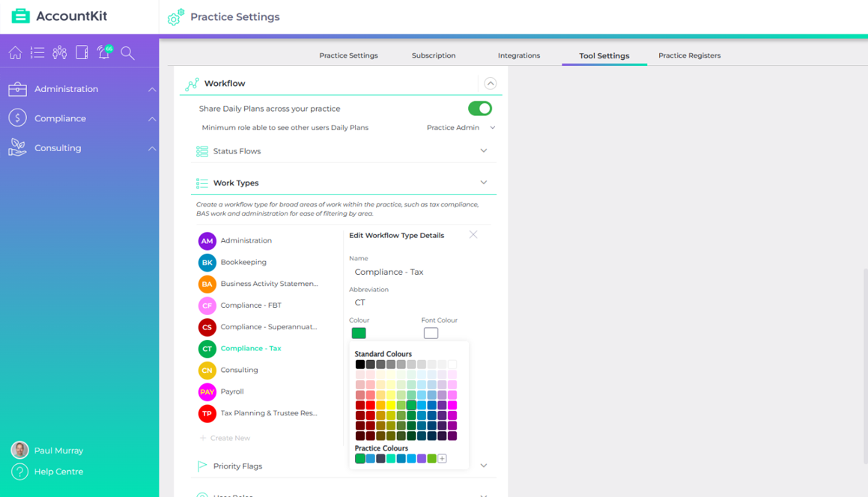Click Create New work type

[225, 438]
